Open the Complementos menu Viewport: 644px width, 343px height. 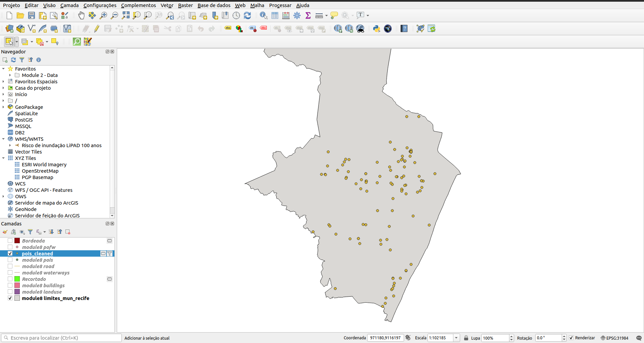pos(138,5)
